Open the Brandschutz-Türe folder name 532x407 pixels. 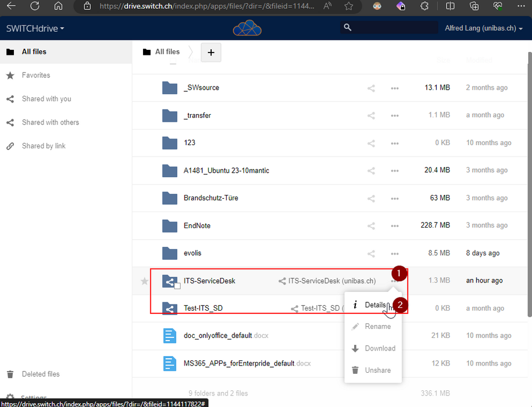[x=211, y=198]
